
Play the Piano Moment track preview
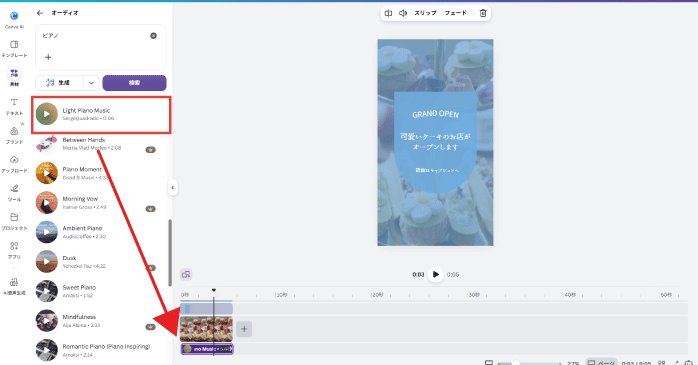coord(47,173)
